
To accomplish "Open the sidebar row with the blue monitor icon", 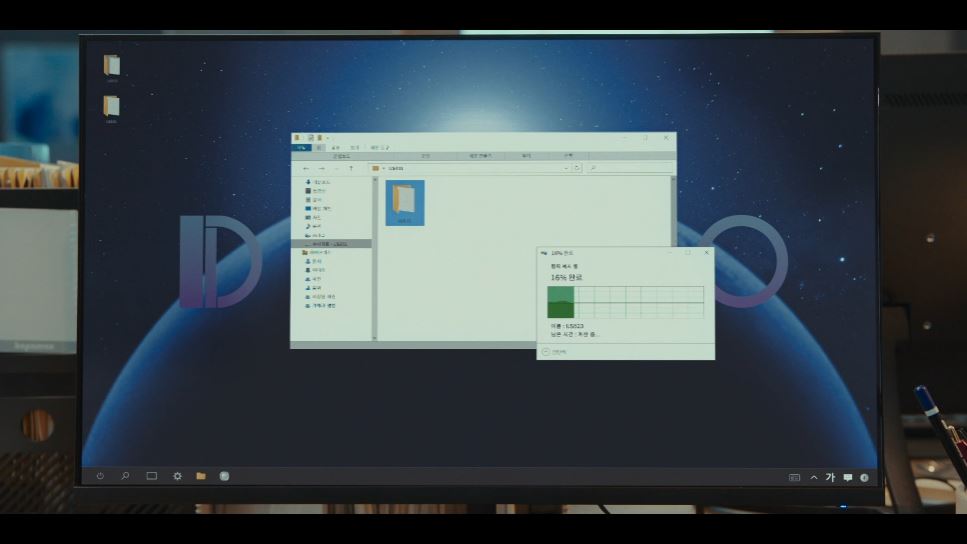I will click(318, 208).
